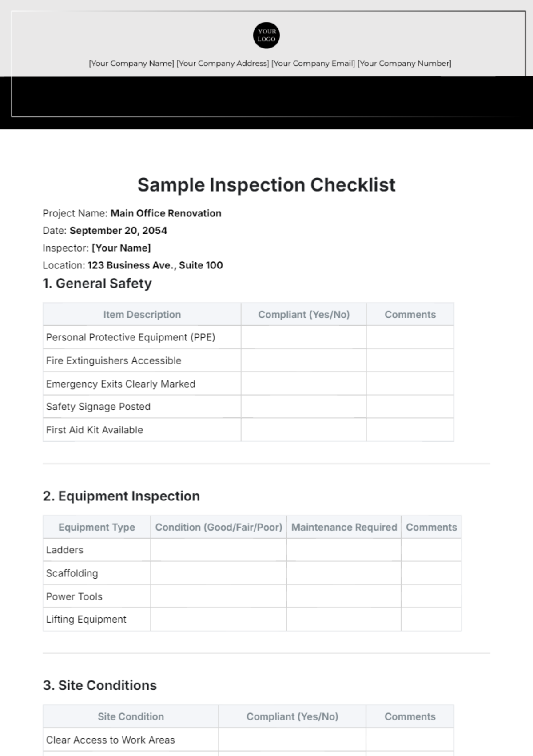Image resolution: width=533 pixels, height=756 pixels.
Task: Click the [Your Company Name] placeholder
Action: pos(131,64)
